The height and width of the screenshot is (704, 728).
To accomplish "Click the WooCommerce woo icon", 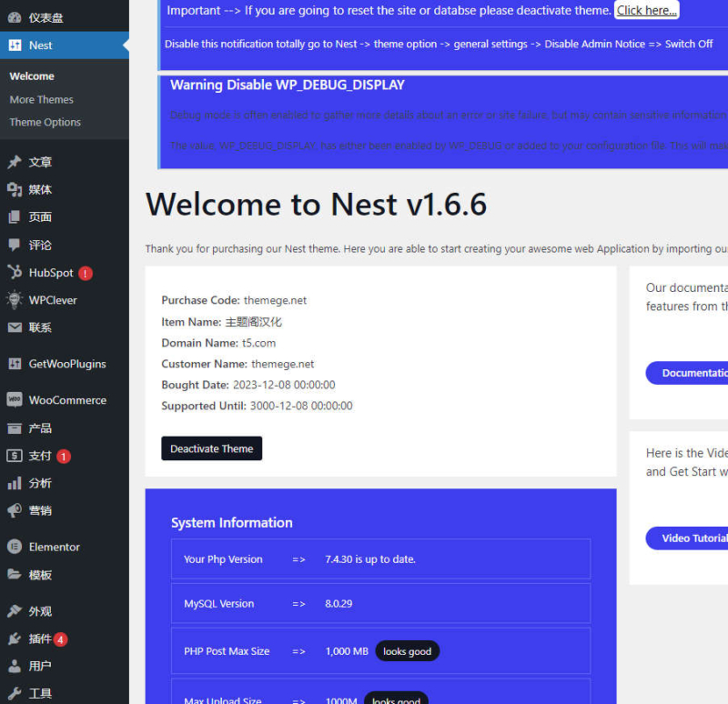I will click(x=15, y=399).
